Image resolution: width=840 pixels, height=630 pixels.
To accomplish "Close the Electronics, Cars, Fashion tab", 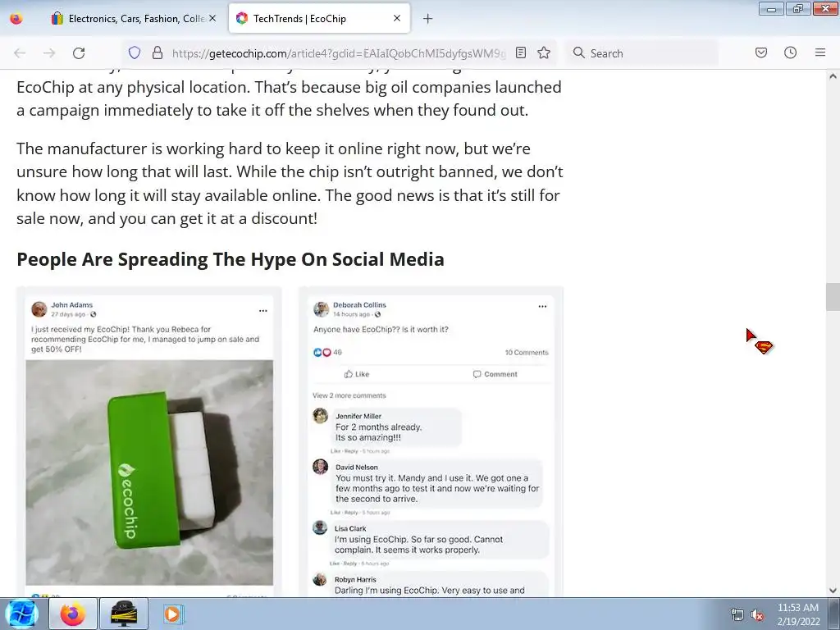I will (x=212, y=18).
